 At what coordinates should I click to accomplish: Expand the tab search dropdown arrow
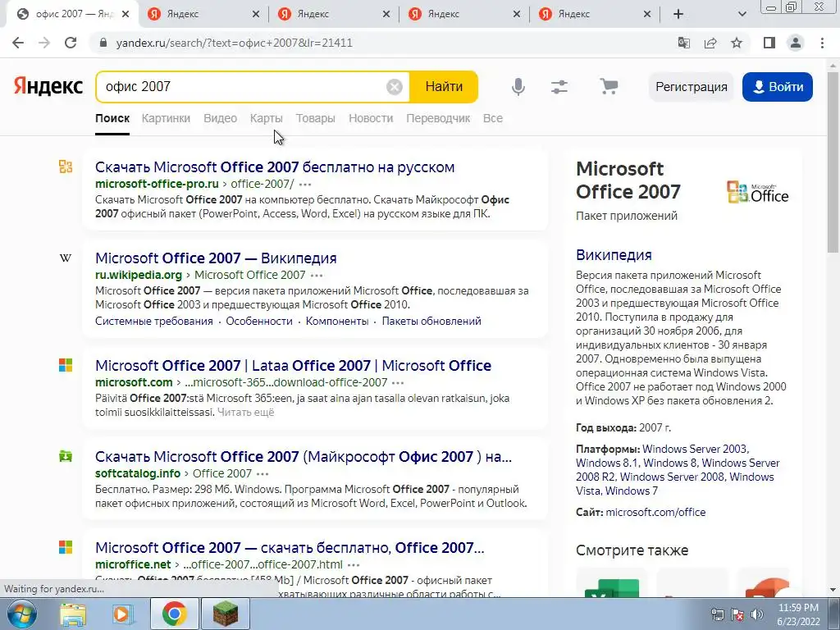[x=742, y=14]
